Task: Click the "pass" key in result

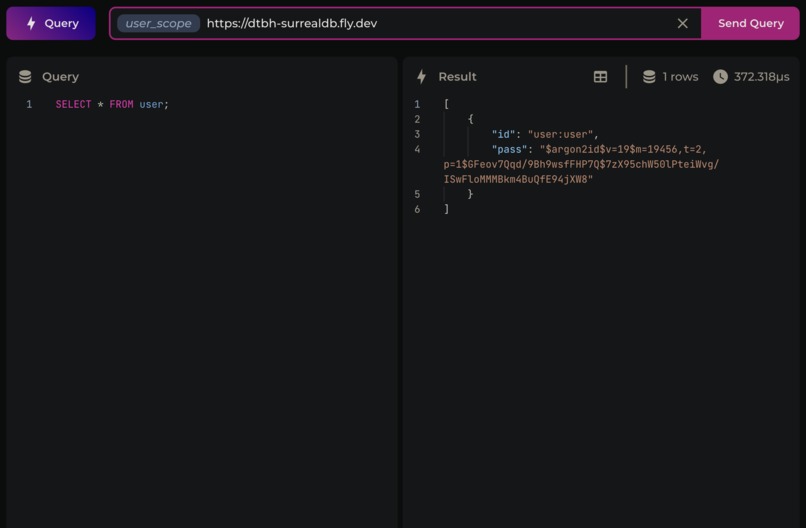Action: (509, 149)
